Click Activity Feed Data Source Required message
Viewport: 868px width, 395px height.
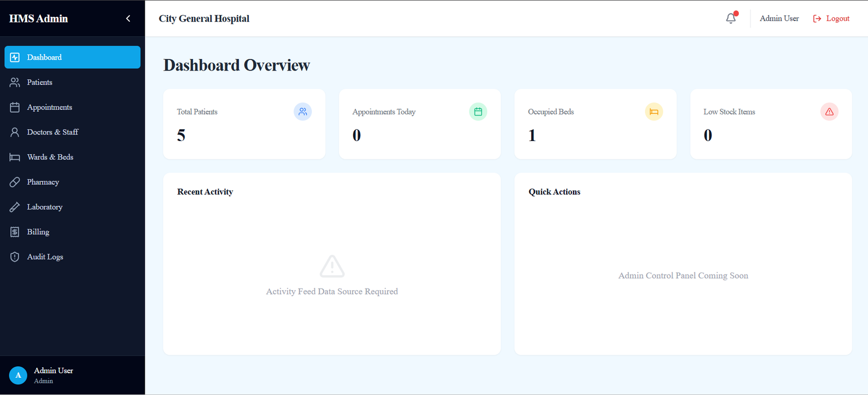coord(332,291)
